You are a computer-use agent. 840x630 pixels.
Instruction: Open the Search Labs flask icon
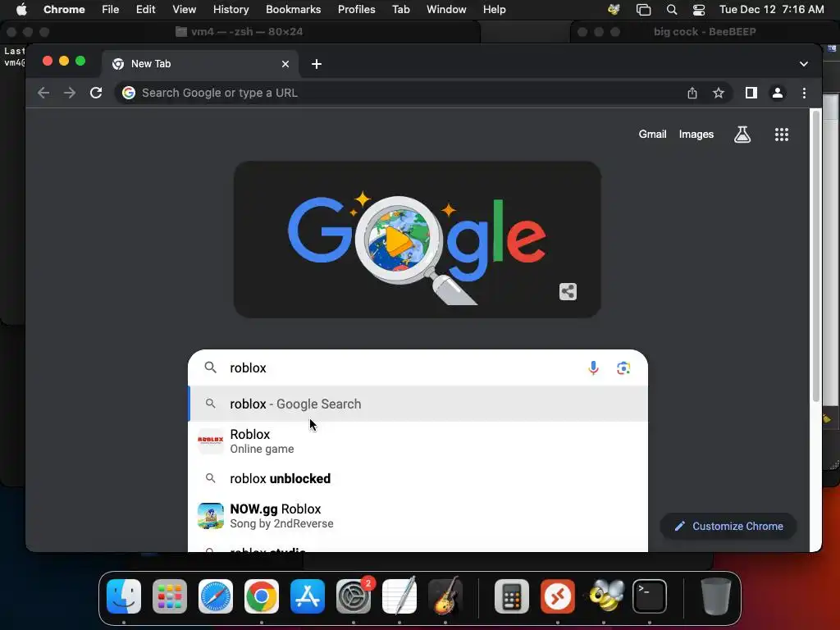tap(742, 135)
